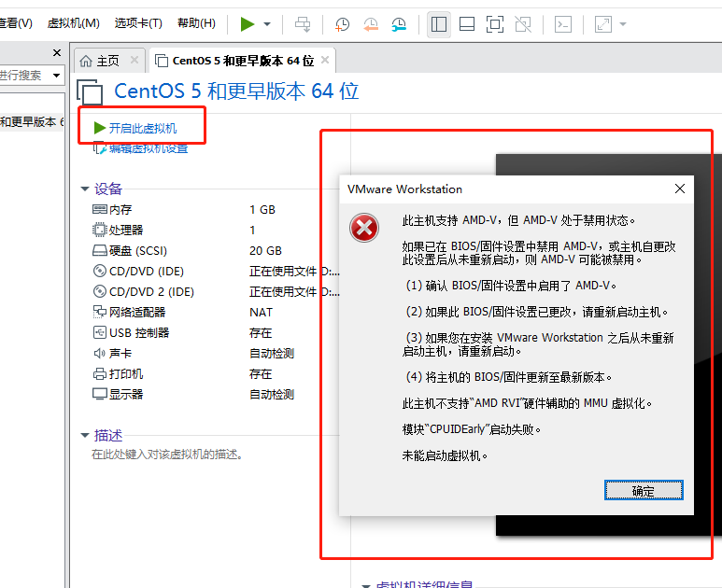Screen dimensions: 722x588
Task: Click the disc icon for CD/DVD 2
Action: click(99, 291)
